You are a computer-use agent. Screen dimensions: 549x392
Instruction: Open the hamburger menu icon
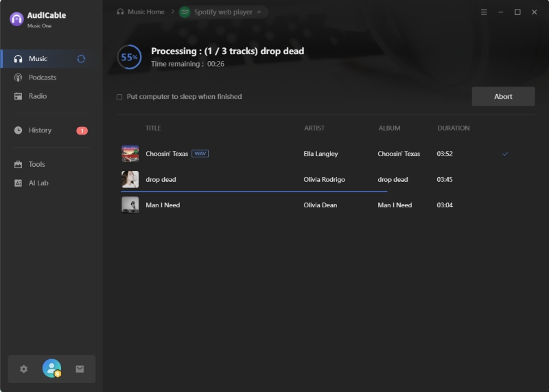point(484,12)
